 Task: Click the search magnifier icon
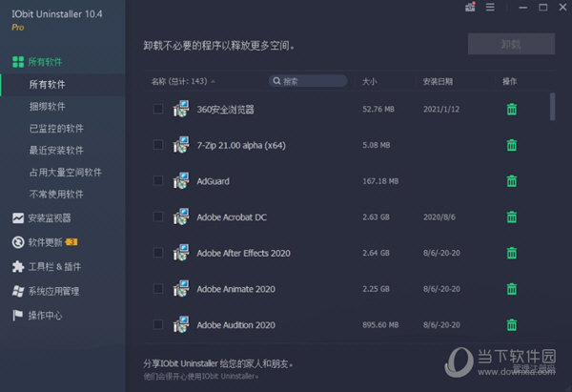click(276, 81)
